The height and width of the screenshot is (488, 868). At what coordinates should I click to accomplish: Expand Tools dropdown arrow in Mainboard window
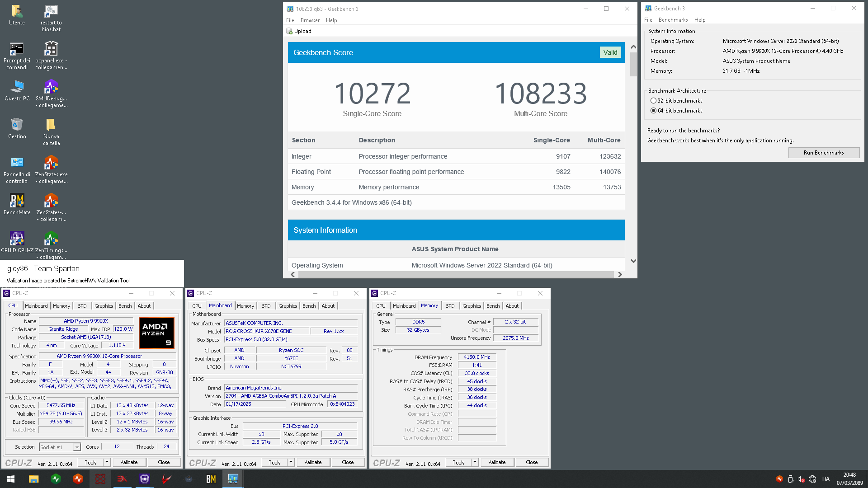coord(291,462)
